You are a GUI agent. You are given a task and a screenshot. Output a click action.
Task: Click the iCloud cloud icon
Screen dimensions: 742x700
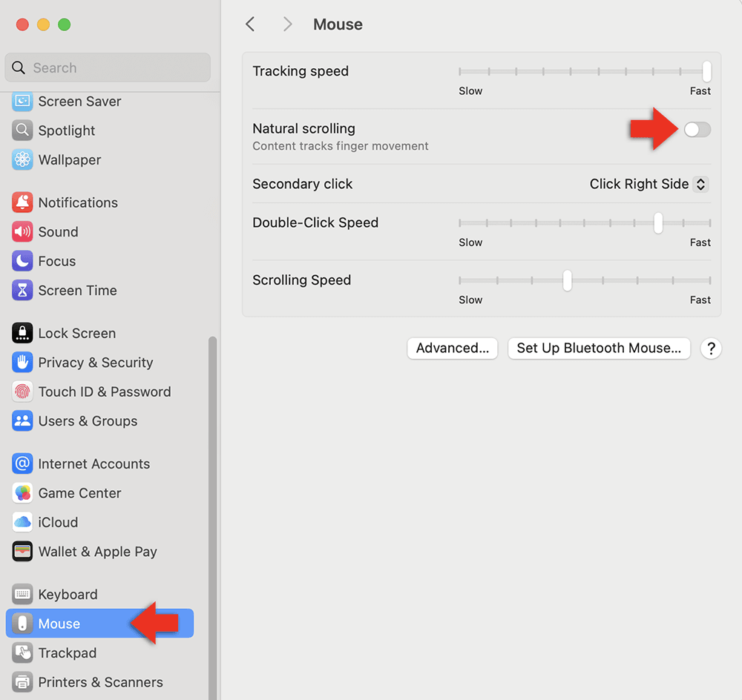[x=22, y=522]
